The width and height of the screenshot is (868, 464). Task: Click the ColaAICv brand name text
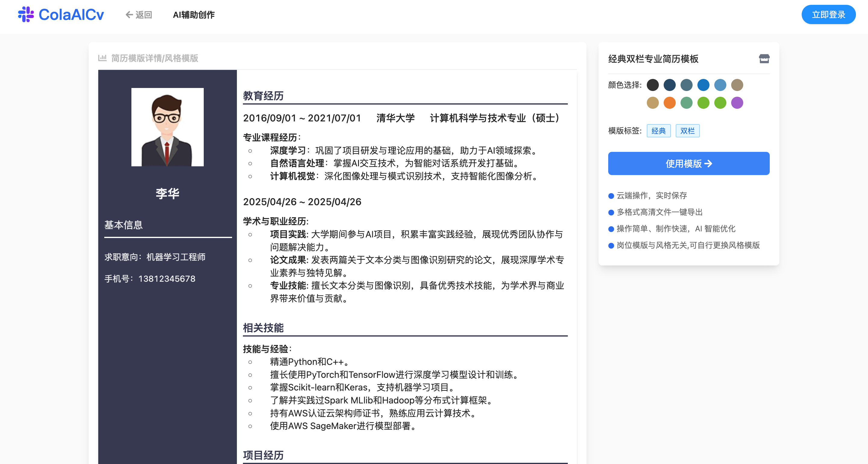click(x=71, y=15)
